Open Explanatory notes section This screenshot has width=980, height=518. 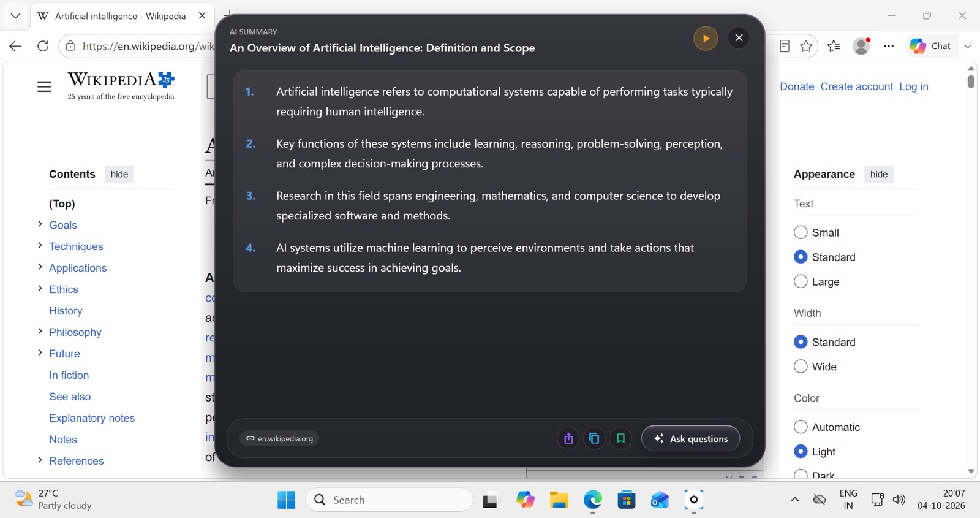coord(92,418)
